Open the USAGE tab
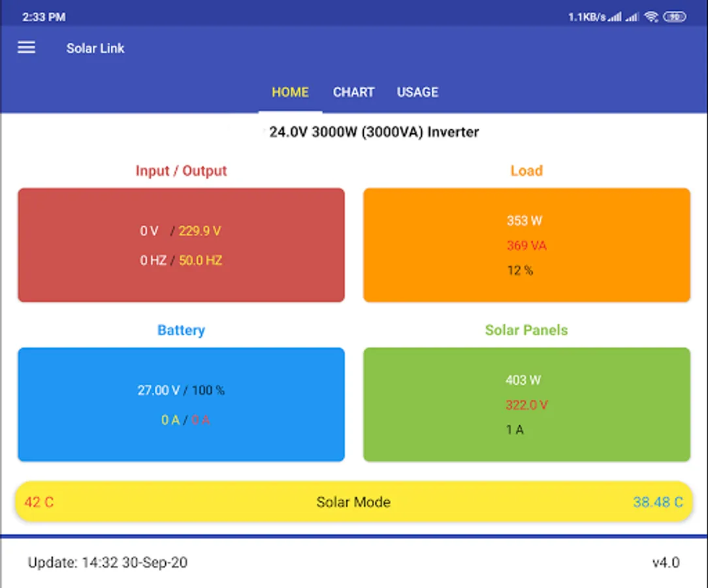The height and width of the screenshot is (588, 708). coord(417,92)
